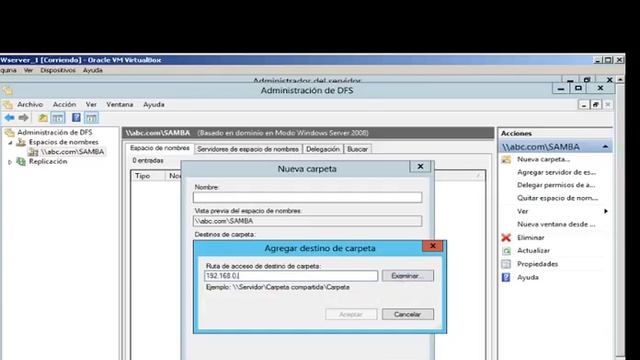Click the Ayuda icon in Acciones

point(506,277)
